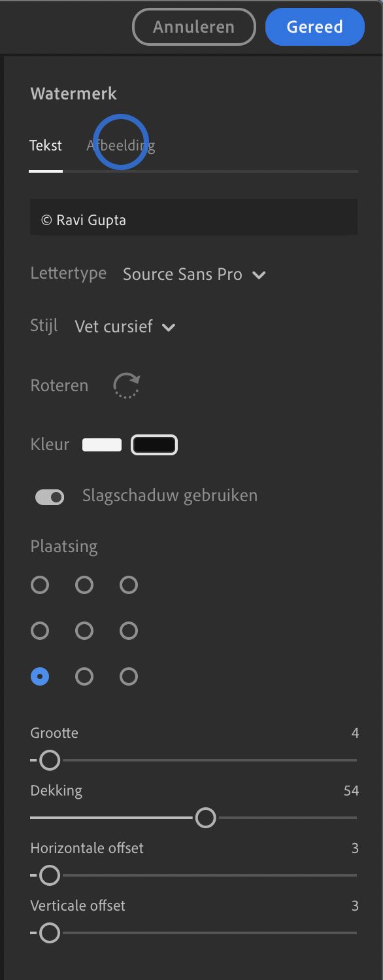Click the Gereed button to confirm
Image resolution: width=383 pixels, height=980 pixels.
(315, 26)
